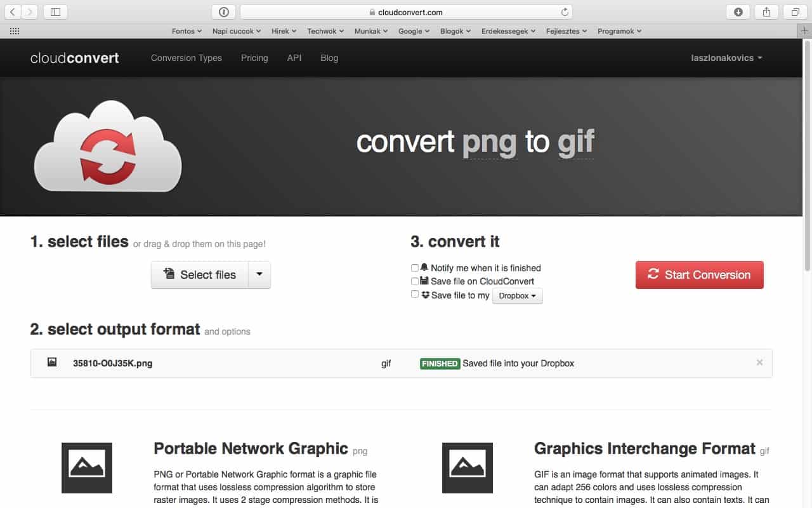This screenshot has height=508, width=812.
Task: Expand the Techwok bookmarks folder
Action: [x=325, y=30]
